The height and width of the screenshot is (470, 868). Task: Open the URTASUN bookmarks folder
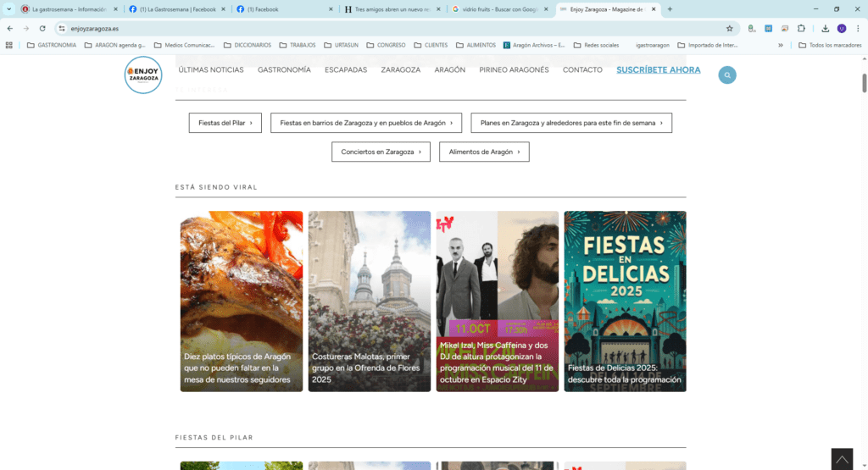pos(341,45)
